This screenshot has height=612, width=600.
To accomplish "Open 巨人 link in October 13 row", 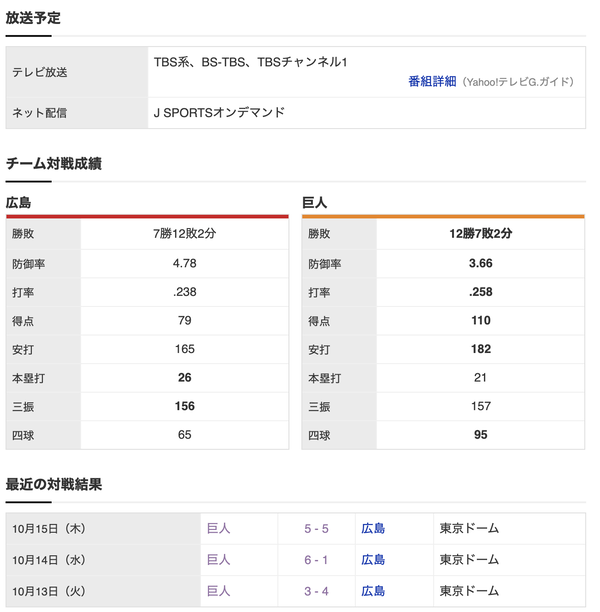I will 218,591.
